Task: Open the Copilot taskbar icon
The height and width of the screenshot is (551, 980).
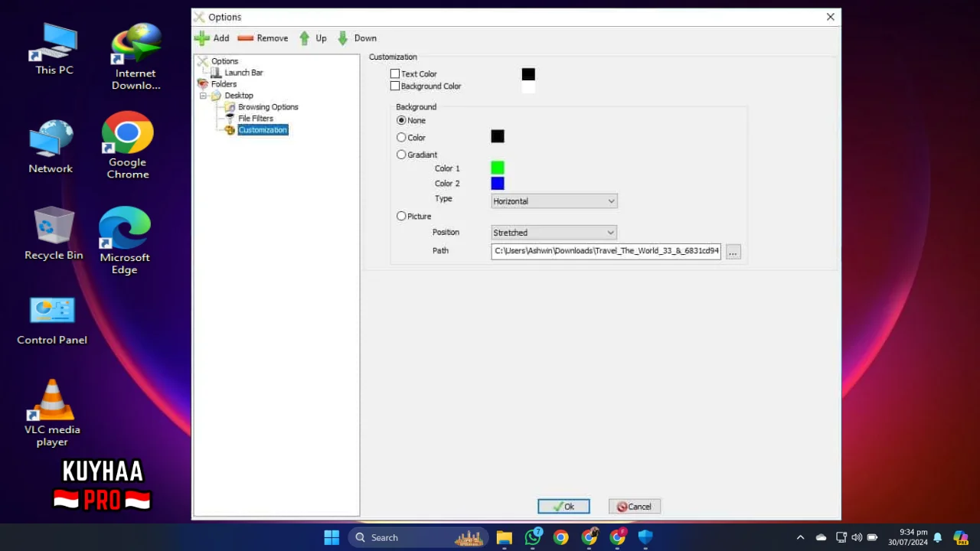Action: (x=960, y=537)
